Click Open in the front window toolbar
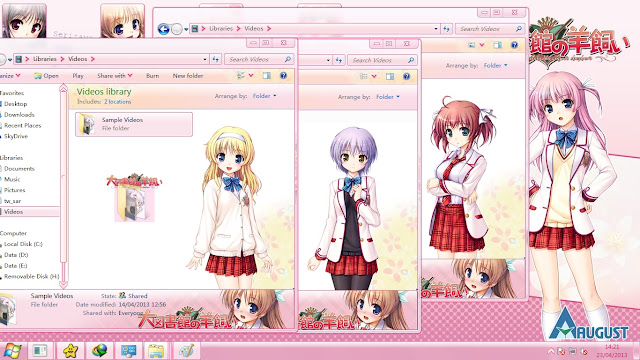 47,76
